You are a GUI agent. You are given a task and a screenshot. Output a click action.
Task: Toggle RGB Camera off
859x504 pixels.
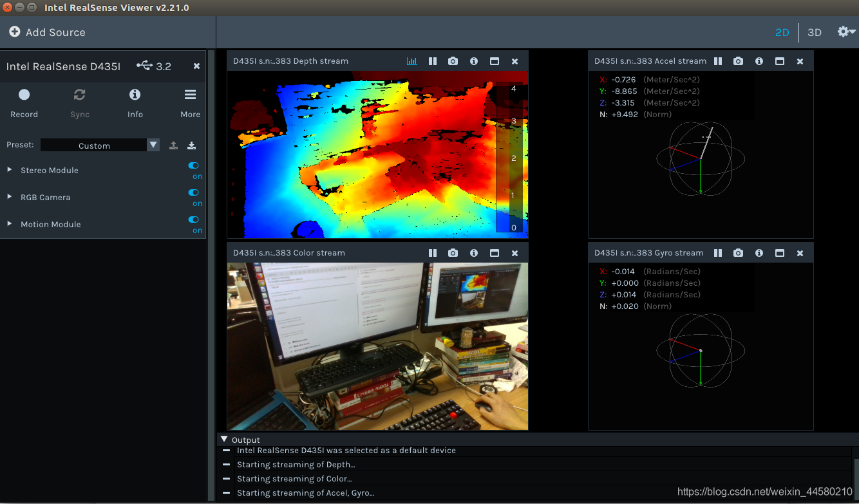click(194, 192)
